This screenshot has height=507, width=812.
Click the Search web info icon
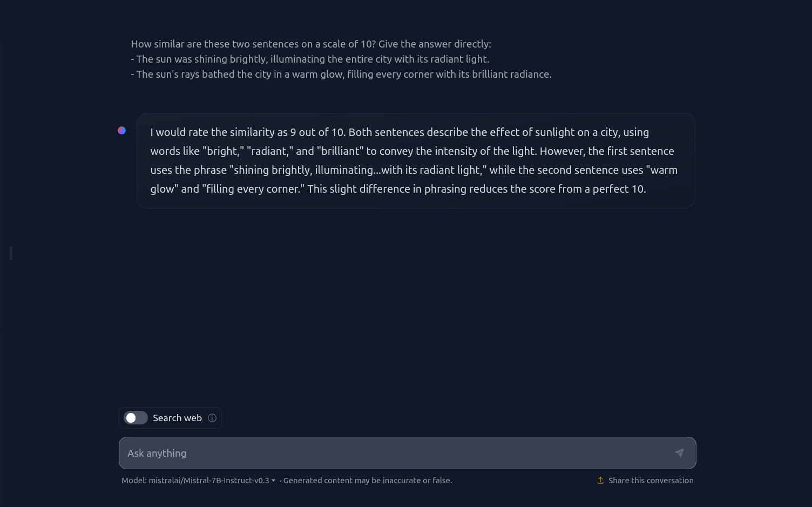[x=212, y=418]
